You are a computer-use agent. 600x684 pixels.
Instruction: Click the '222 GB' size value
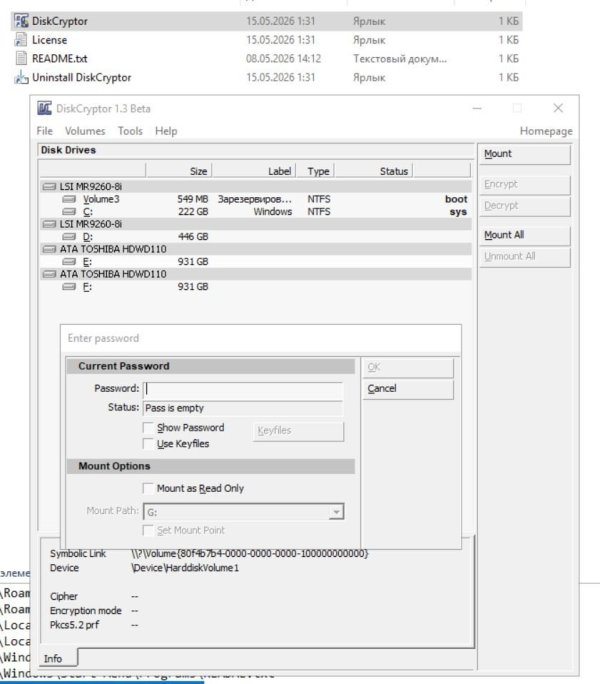coord(192,212)
